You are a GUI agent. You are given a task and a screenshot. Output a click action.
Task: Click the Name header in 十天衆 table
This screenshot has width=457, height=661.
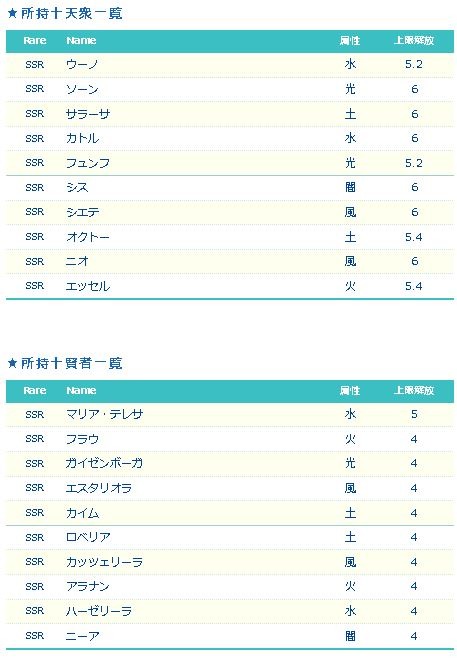(81, 40)
